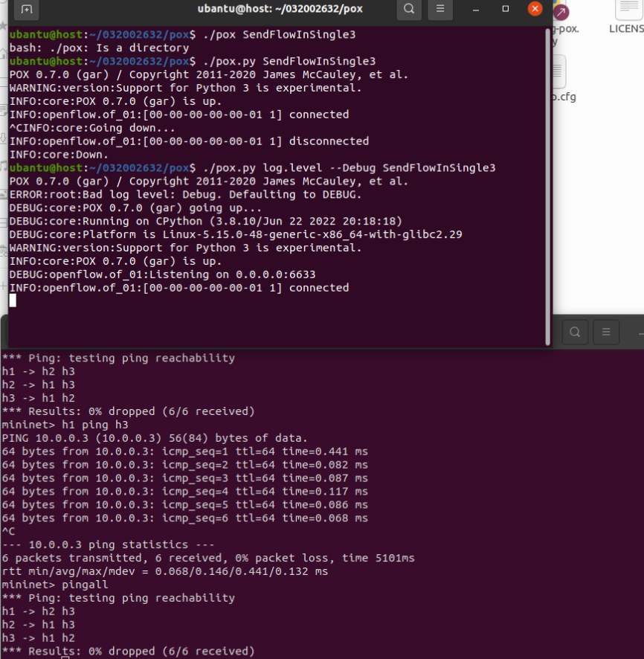Click the icmp_seq=1 time=0.441 ms ping reply
Screen dimensions: 644x659
tap(185, 451)
